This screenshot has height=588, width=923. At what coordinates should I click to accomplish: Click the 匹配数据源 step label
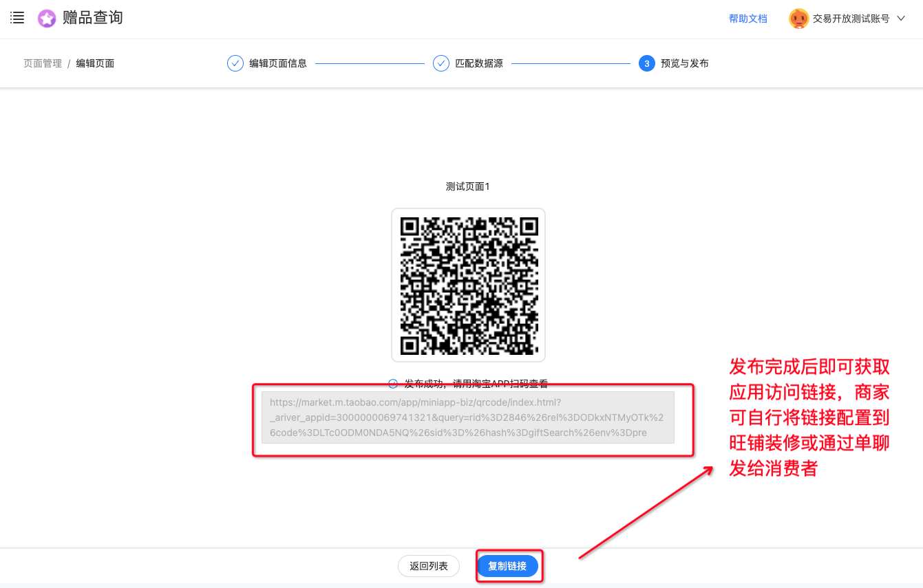[x=479, y=63]
